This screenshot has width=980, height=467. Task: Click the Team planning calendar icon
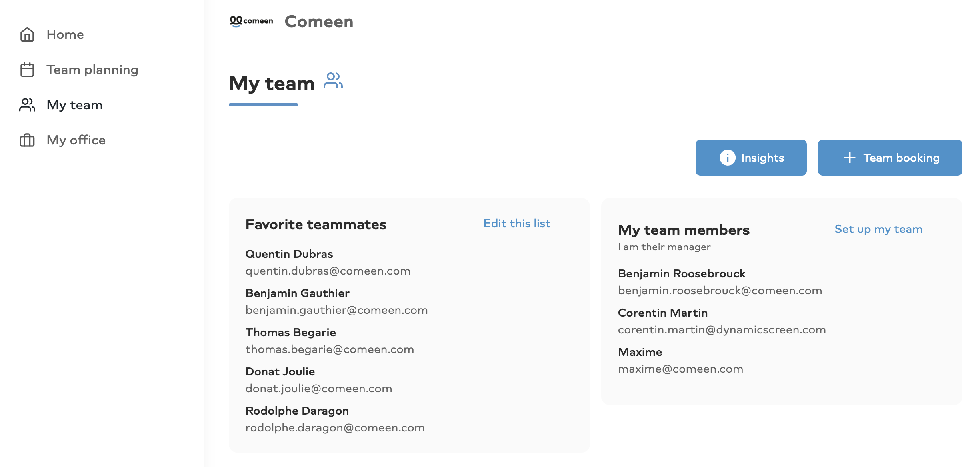27,70
